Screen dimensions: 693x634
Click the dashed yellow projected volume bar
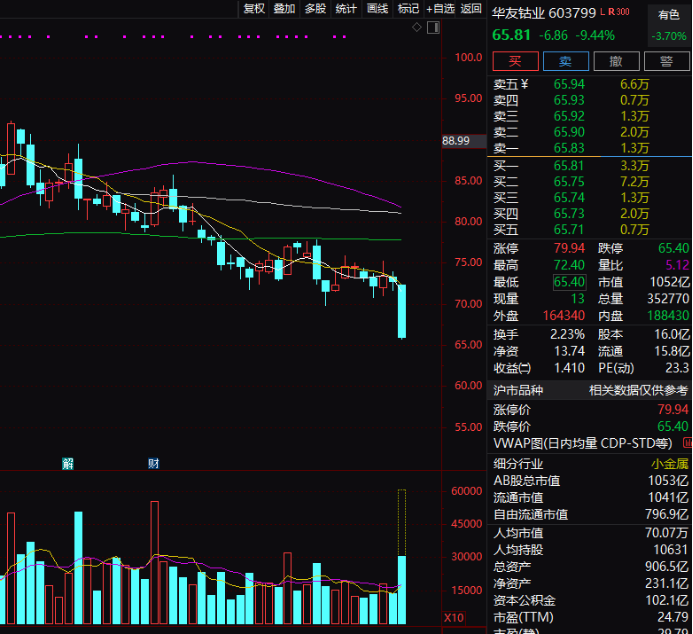pos(402,522)
